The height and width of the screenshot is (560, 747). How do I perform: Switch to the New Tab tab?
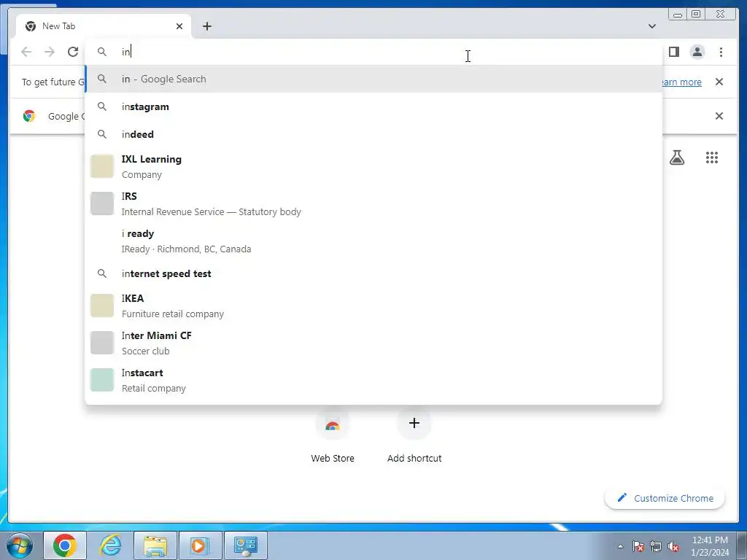(x=104, y=26)
